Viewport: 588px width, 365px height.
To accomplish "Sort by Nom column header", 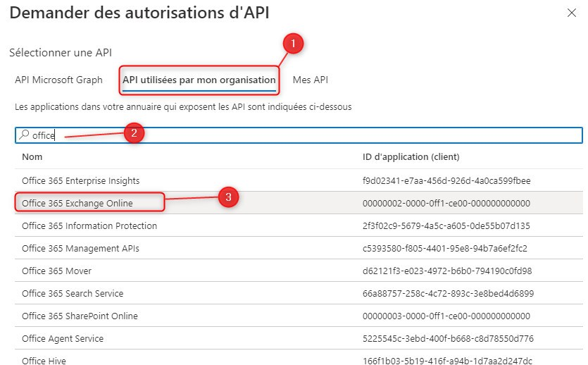I will (x=32, y=156).
